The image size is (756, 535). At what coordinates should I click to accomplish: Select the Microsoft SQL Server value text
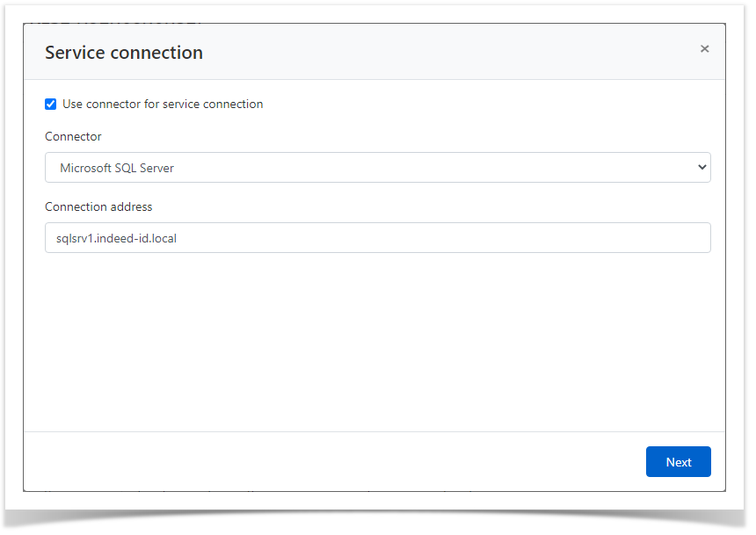pyautogui.click(x=117, y=168)
